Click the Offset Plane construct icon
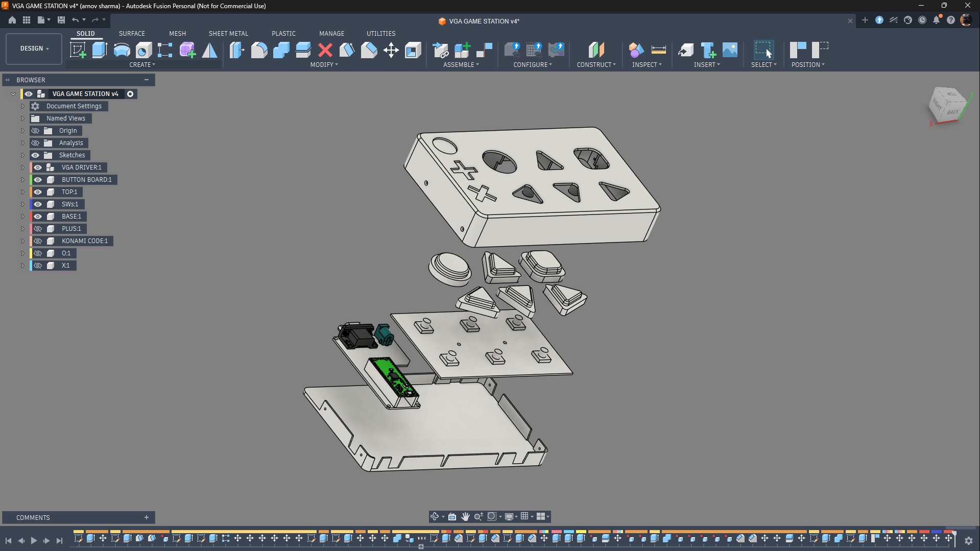This screenshot has width=980, height=551. [596, 50]
